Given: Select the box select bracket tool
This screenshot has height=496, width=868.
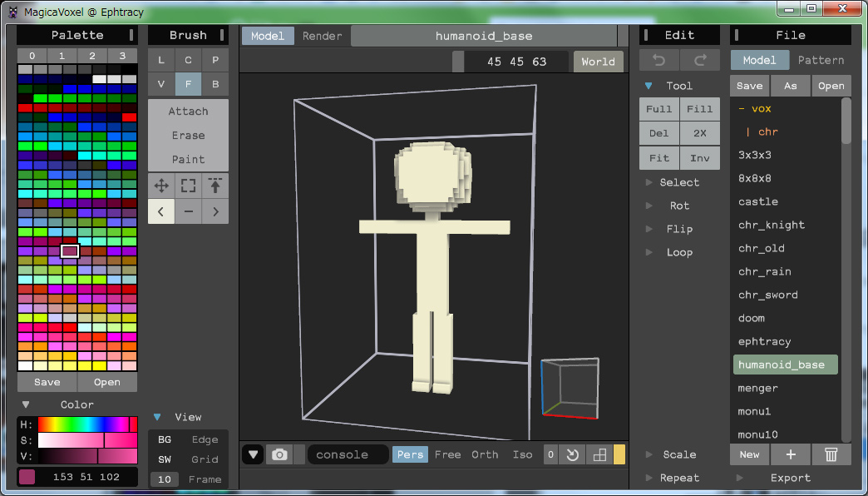Looking at the screenshot, I should coord(188,186).
